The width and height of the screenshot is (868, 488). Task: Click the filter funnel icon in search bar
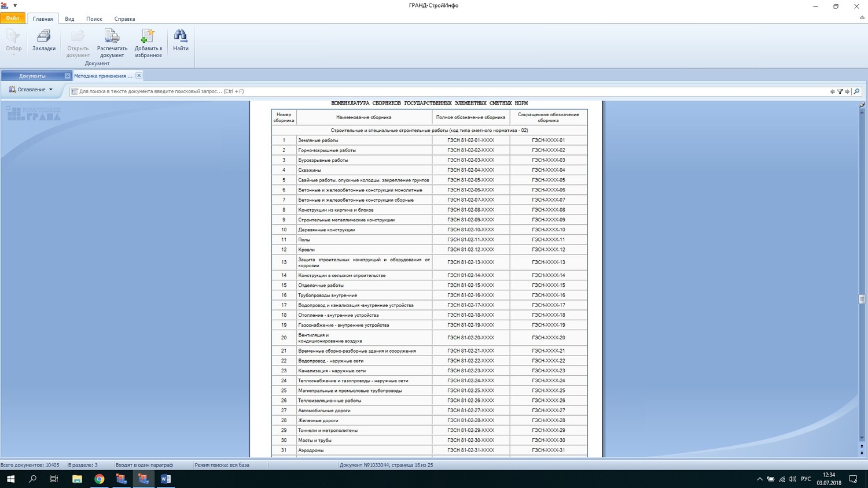840,91
